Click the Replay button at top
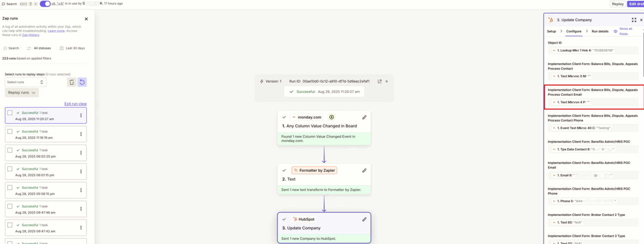 point(618,4)
